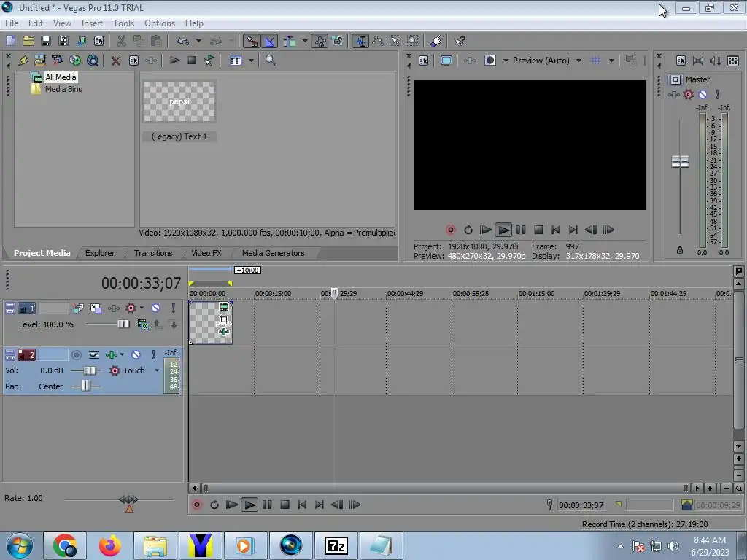Adjust video track 1 Level slider
Viewport: 747px width, 560px height.
coord(123,324)
